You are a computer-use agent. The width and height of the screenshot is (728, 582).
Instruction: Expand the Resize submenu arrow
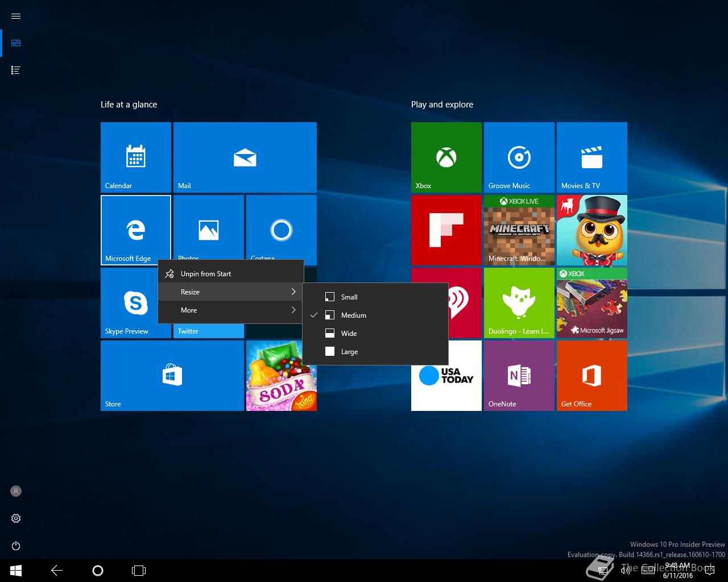[x=293, y=292]
